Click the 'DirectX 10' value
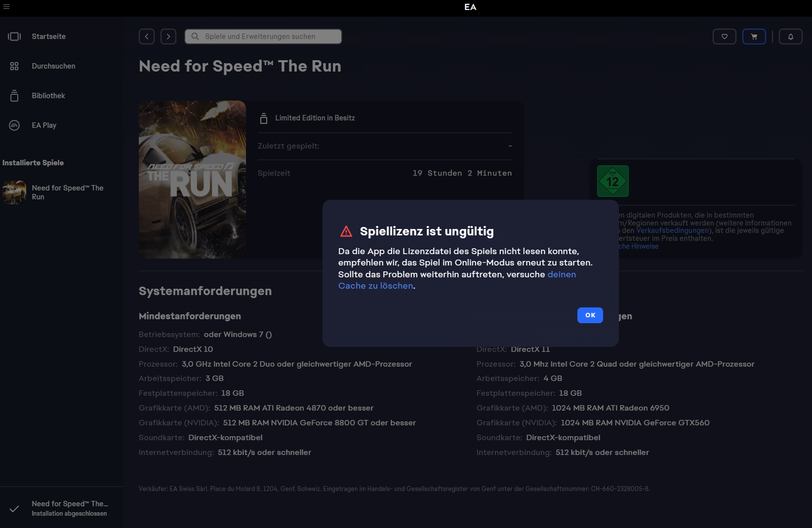Screen dimensions: 812x528 pyautogui.click(x=193, y=349)
